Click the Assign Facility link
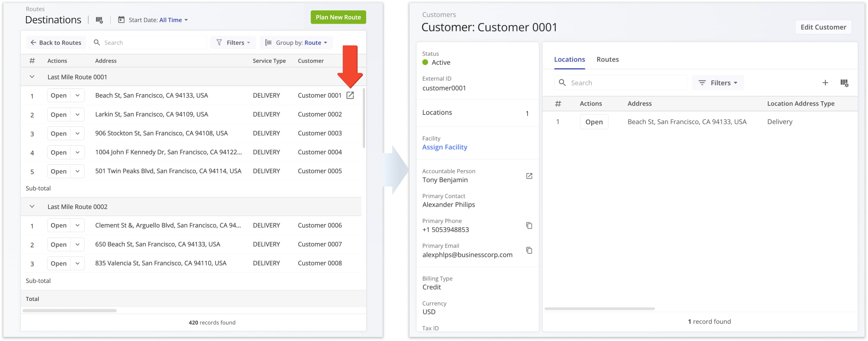 (444, 147)
